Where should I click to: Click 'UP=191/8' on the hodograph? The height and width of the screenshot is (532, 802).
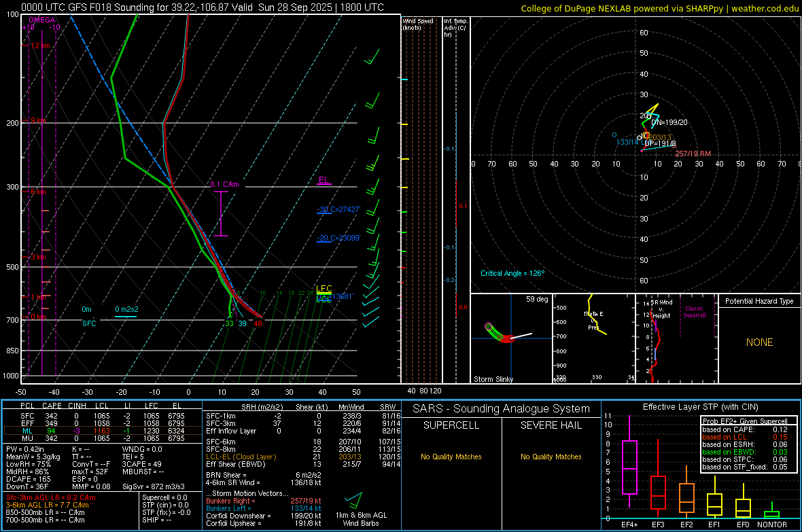pyautogui.click(x=660, y=144)
